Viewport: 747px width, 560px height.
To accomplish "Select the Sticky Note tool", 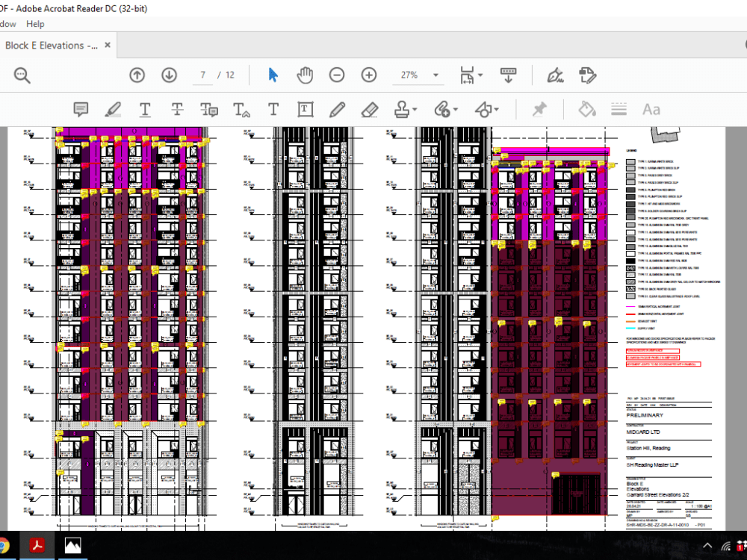I will point(81,110).
